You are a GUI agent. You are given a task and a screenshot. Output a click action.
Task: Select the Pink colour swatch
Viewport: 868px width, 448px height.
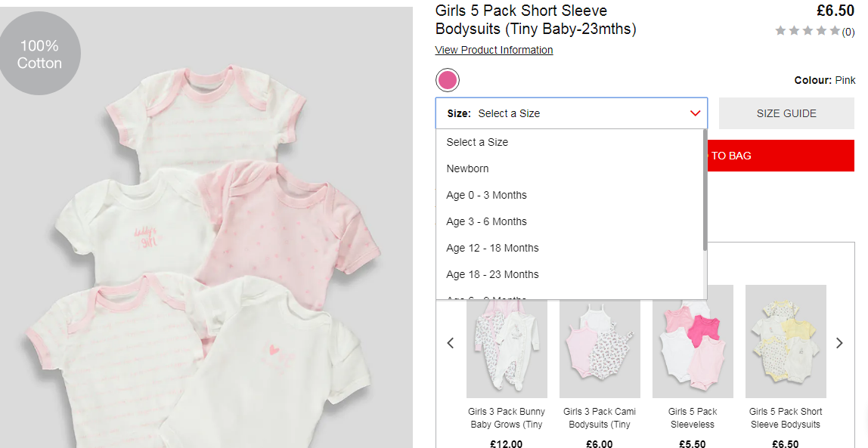448,80
